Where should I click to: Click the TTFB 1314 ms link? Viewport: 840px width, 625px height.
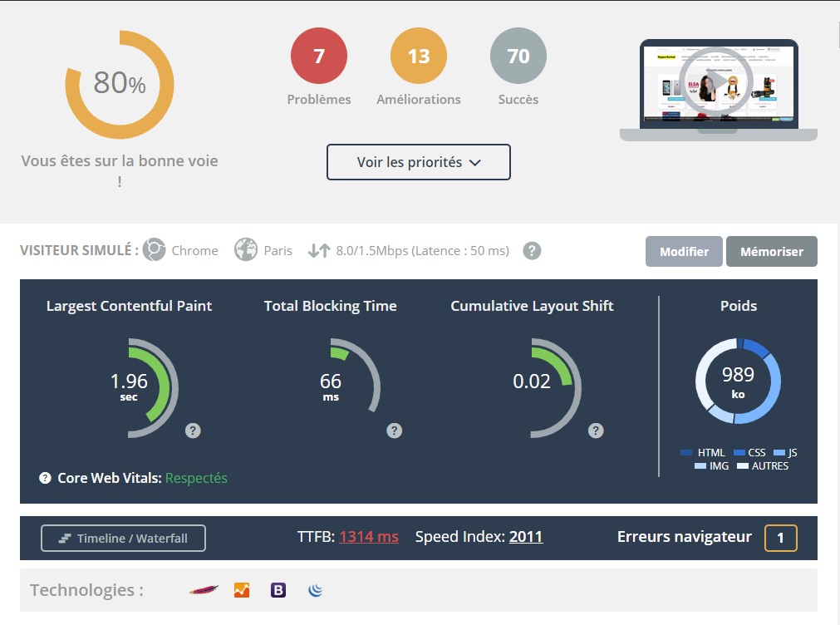click(x=368, y=537)
